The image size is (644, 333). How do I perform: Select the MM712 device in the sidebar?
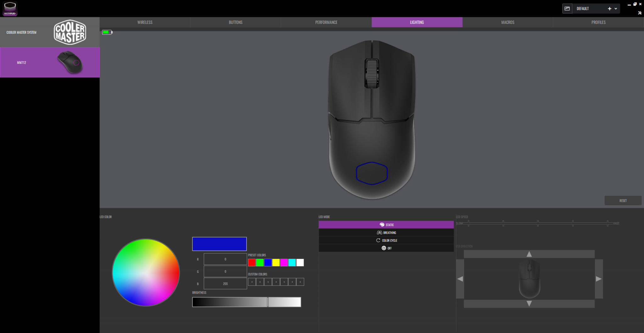coord(50,62)
